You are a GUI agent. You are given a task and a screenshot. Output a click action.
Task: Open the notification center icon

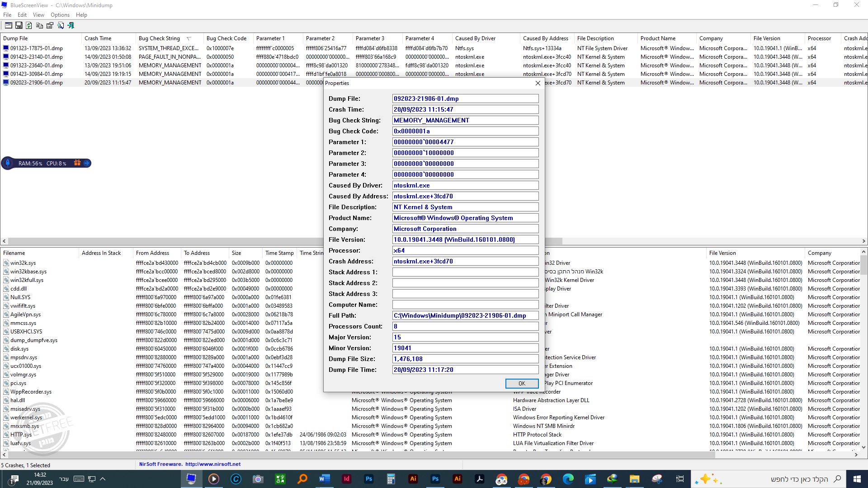(x=14, y=479)
